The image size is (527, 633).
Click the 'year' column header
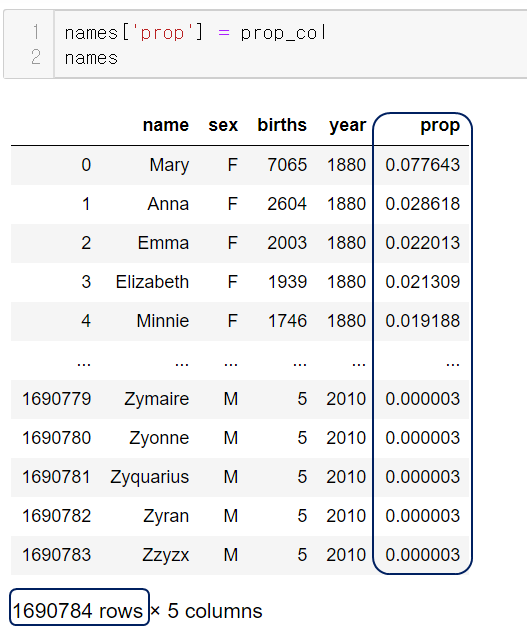(347, 126)
